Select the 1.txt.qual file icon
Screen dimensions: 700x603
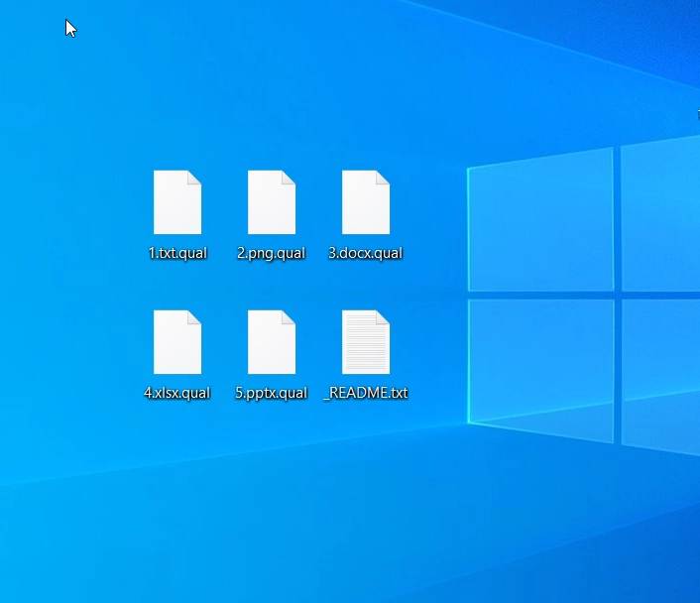(177, 202)
